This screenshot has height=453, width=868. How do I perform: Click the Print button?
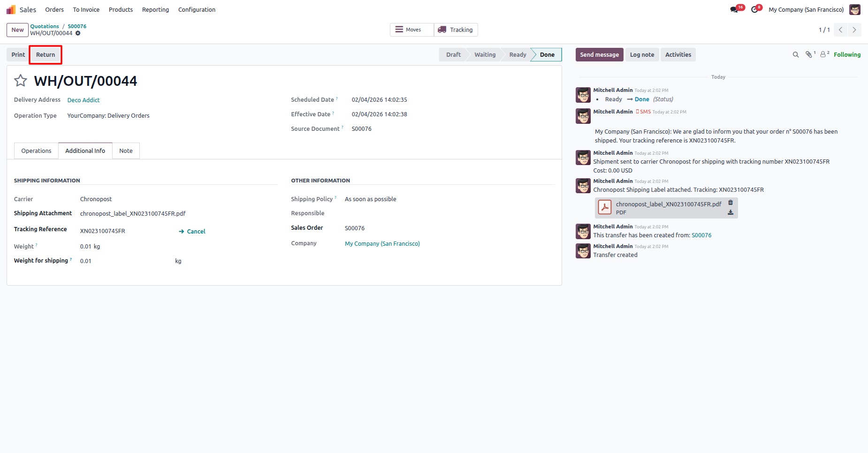click(x=18, y=55)
